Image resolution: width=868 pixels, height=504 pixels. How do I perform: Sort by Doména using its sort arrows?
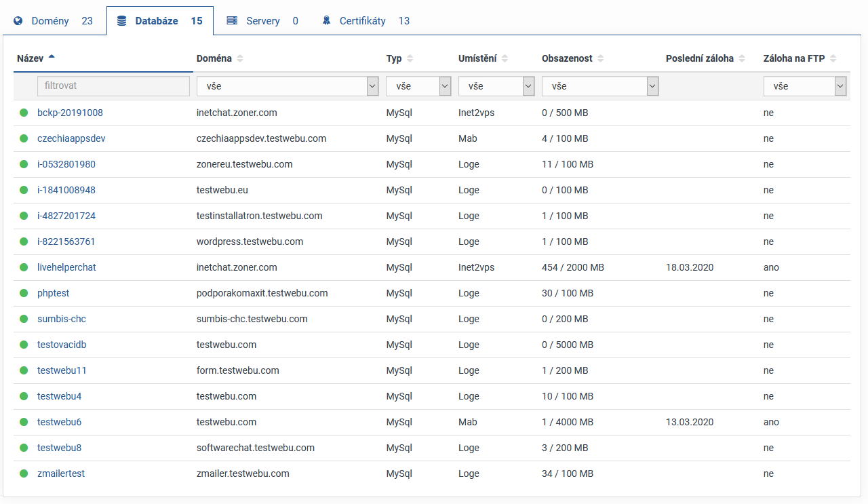240,59
